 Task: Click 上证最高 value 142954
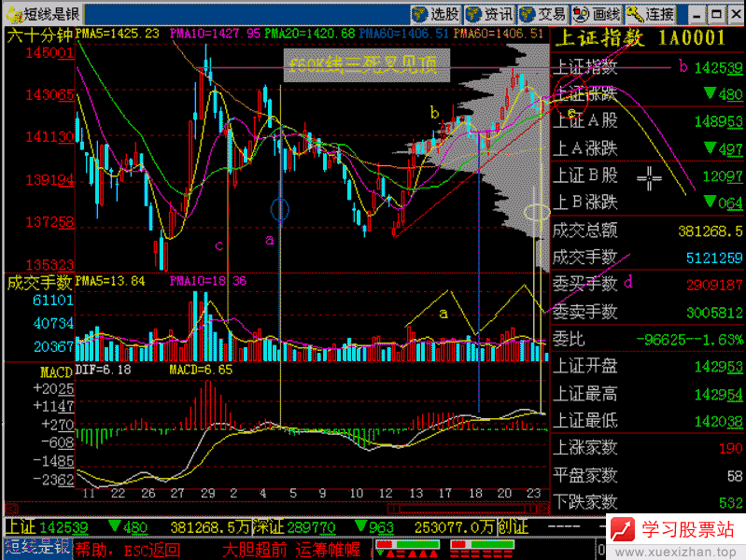click(718, 395)
